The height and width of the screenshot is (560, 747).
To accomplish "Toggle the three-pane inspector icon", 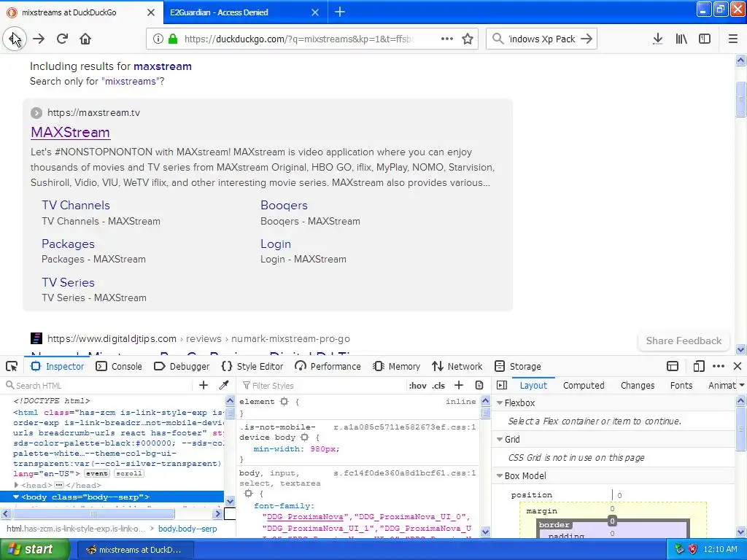I will [x=502, y=385].
